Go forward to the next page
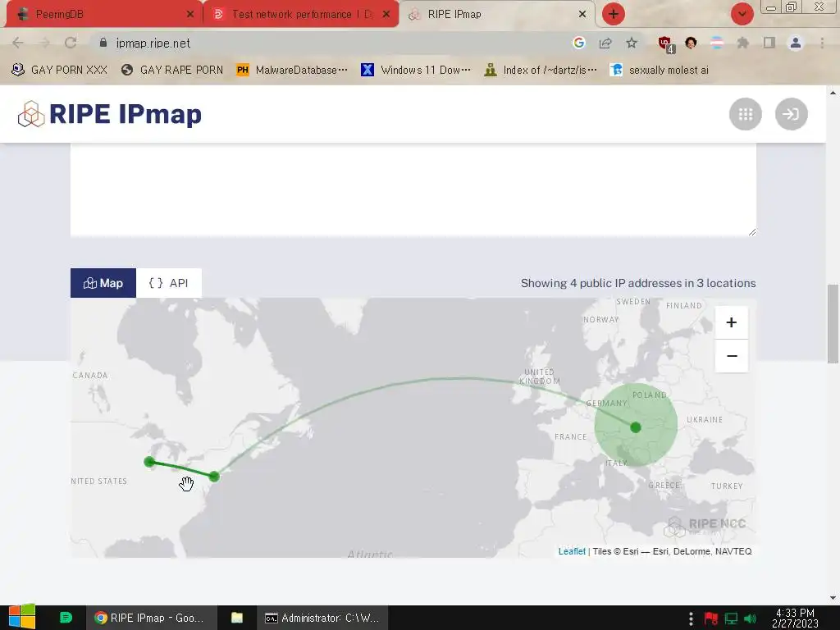 44,43
